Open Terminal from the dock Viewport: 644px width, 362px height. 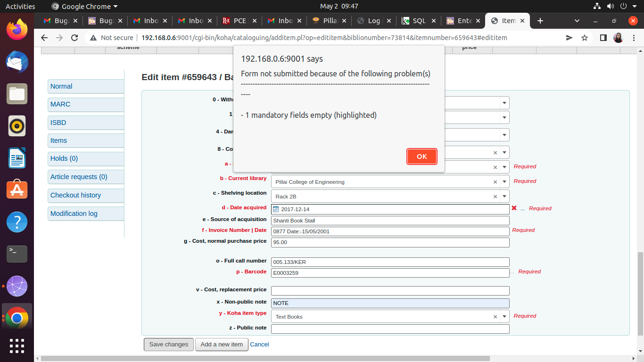pyautogui.click(x=17, y=254)
